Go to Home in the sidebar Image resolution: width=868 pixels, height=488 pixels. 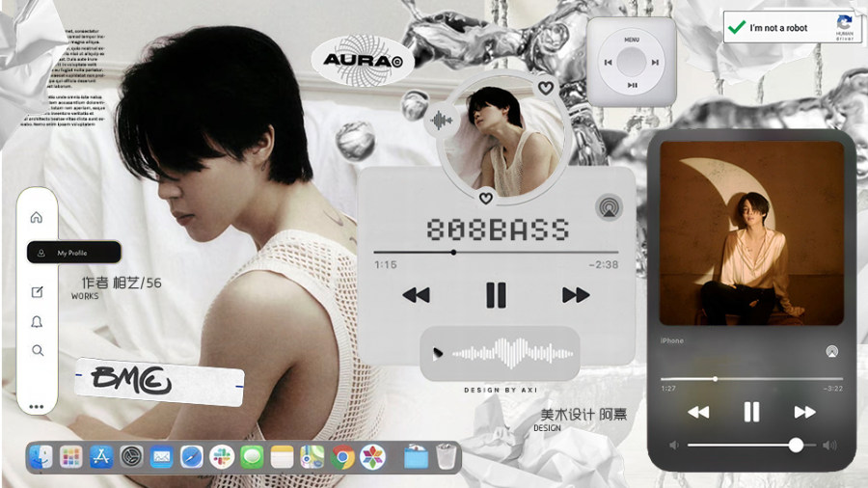[37, 217]
